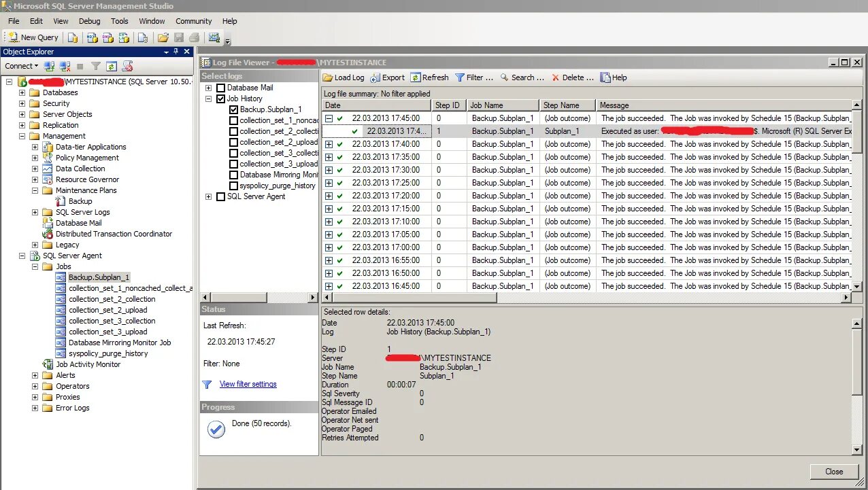Click Export in Log File Viewer toolbar

coord(388,77)
